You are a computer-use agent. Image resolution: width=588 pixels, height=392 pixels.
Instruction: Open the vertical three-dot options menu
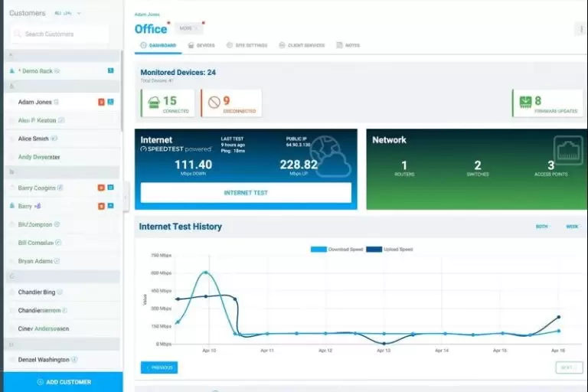(x=580, y=30)
